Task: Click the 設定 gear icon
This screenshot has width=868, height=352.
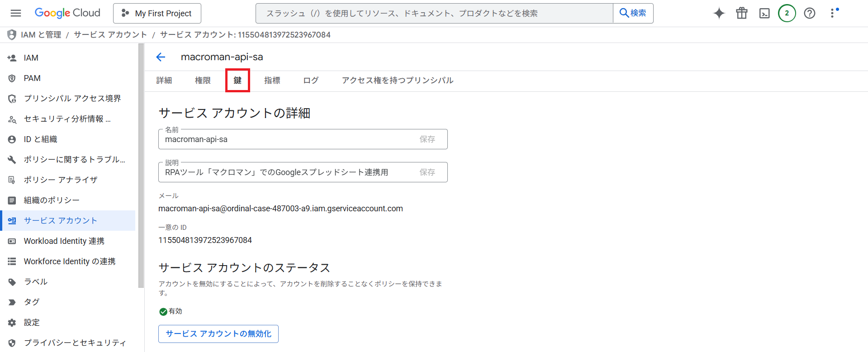Action: (x=12, y=323)
